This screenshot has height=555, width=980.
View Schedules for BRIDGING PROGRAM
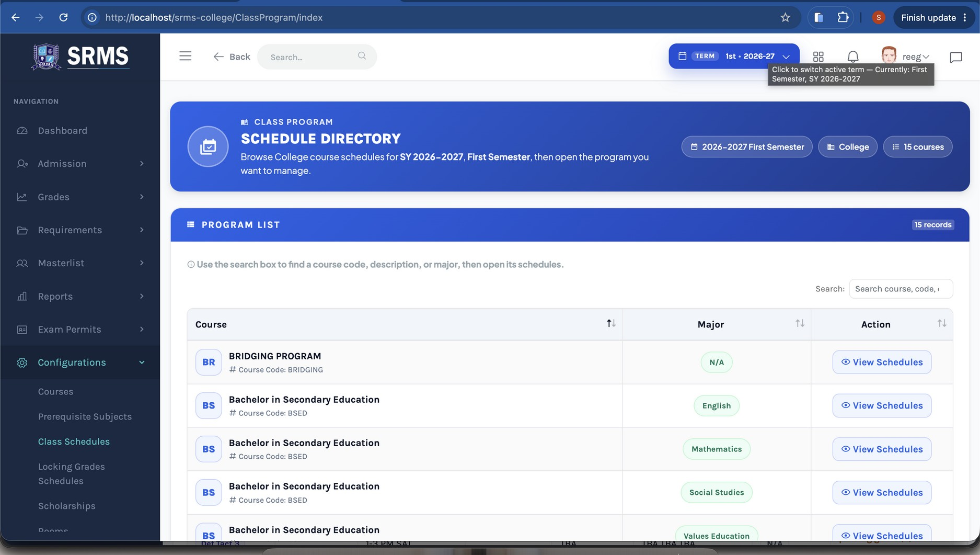click(882, 362)
